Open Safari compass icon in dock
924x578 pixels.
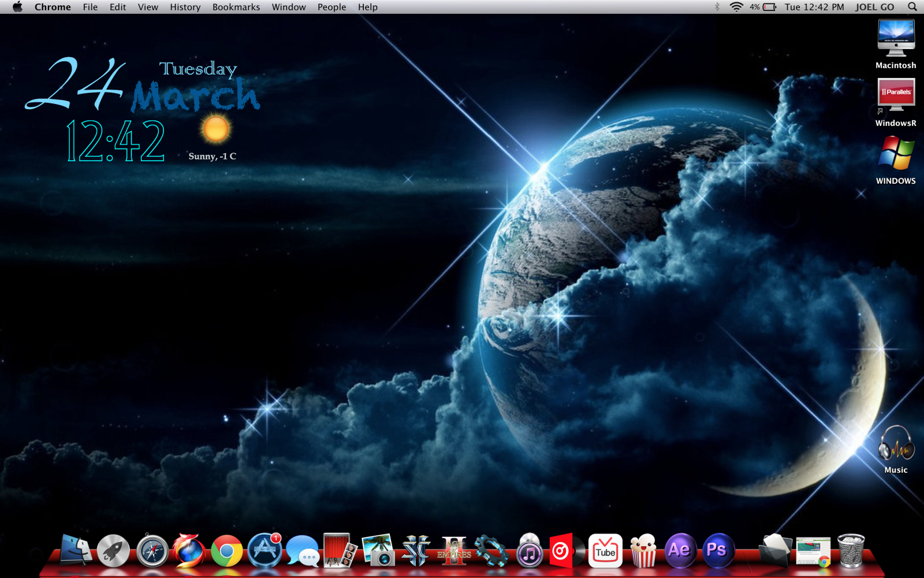pos(152,550)
